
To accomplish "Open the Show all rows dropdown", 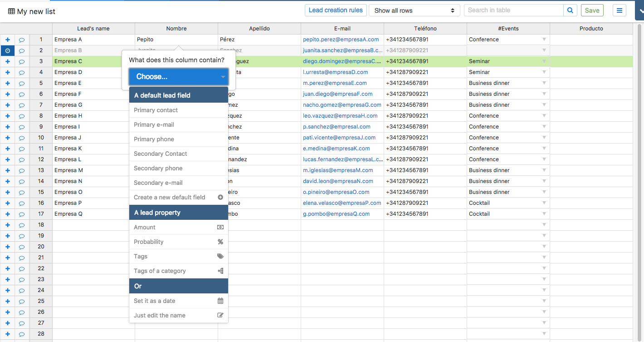I will coord(414,10).
